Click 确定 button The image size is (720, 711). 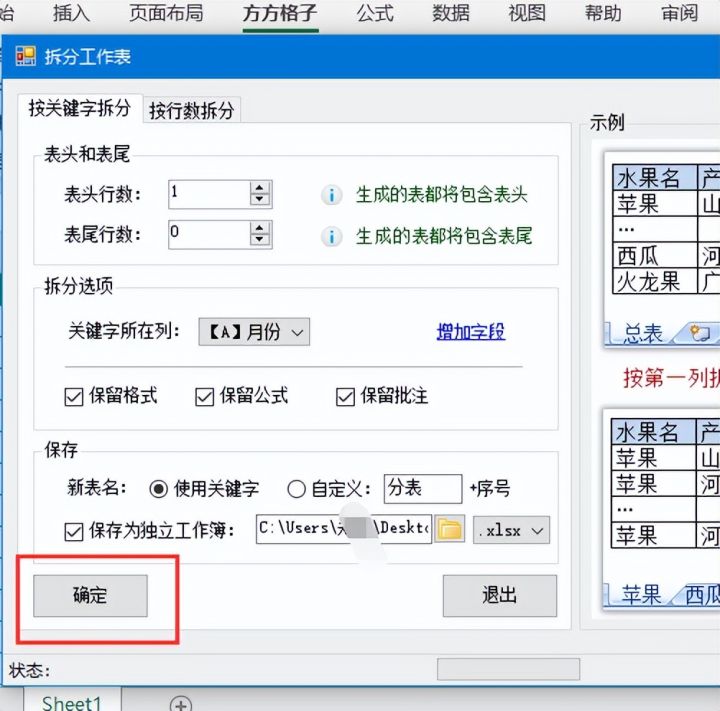[90, 595]
